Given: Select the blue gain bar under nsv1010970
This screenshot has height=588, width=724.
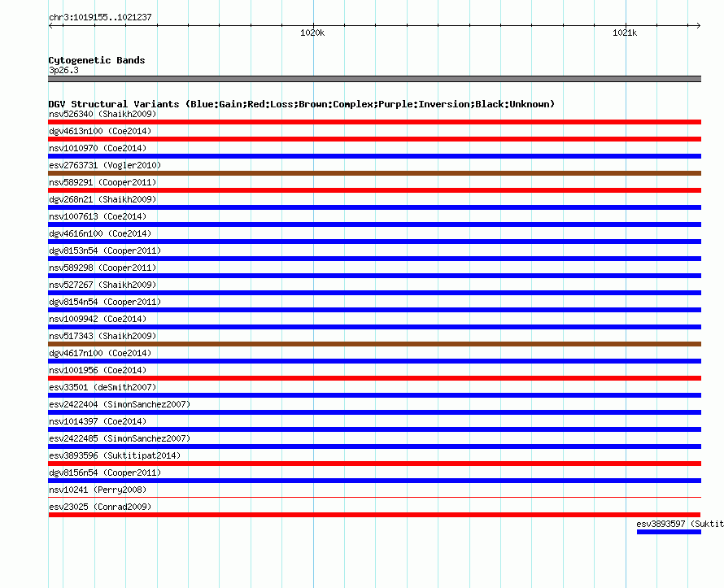Looking at the screenshot, I should click(x=374, y=156).
